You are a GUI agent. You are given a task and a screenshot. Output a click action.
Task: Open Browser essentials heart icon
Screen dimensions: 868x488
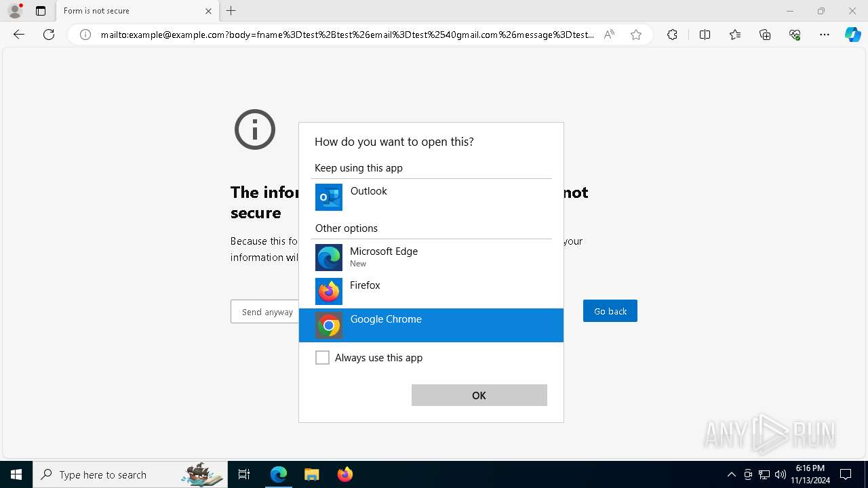(795, 35)
